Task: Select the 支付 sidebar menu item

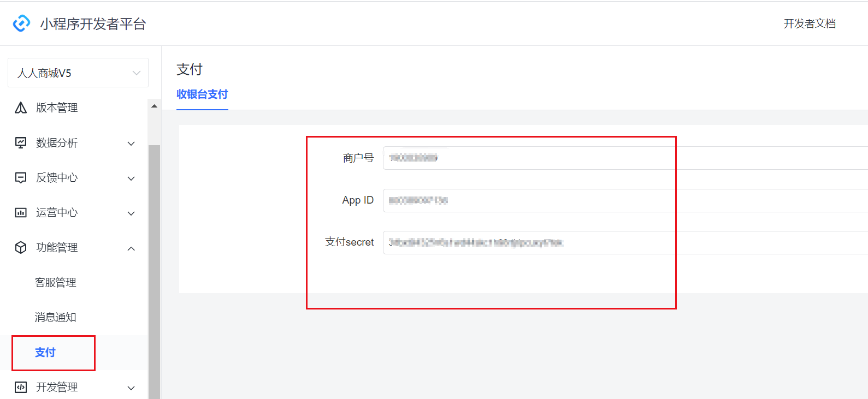Action: coord(45,353)
